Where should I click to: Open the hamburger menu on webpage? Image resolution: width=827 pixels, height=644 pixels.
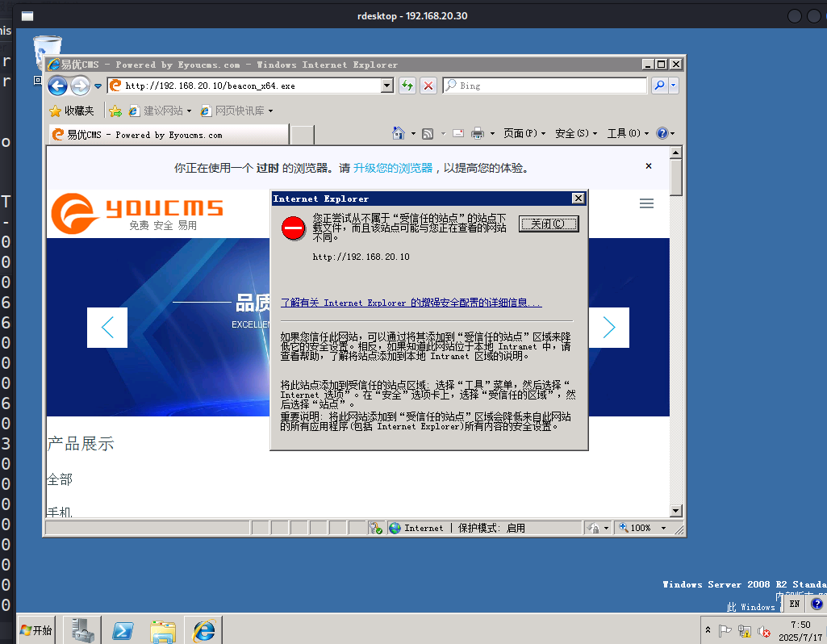pyautogui.click(x=646, y=203)
